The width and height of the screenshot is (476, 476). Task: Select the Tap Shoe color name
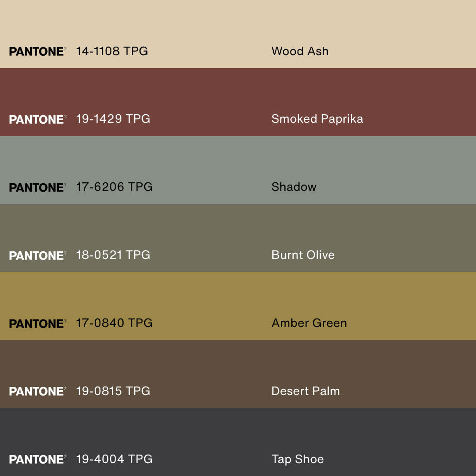tap(297, 459)
